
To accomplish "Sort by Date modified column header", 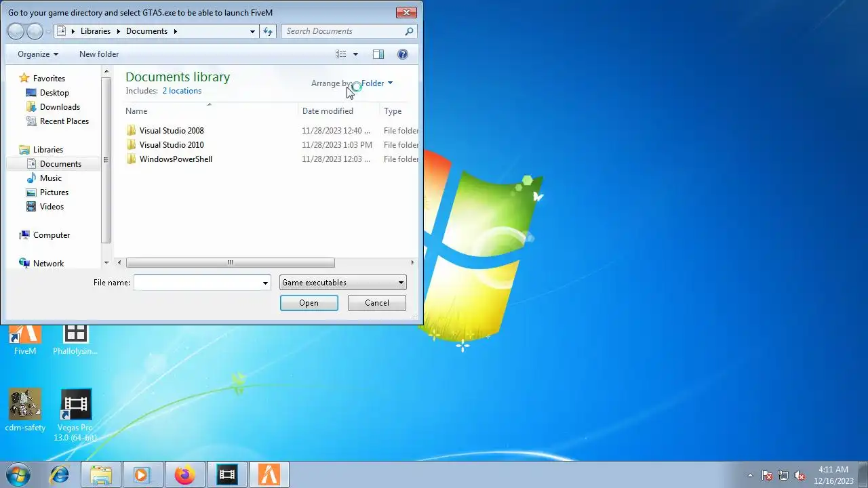I will [338, 111].
